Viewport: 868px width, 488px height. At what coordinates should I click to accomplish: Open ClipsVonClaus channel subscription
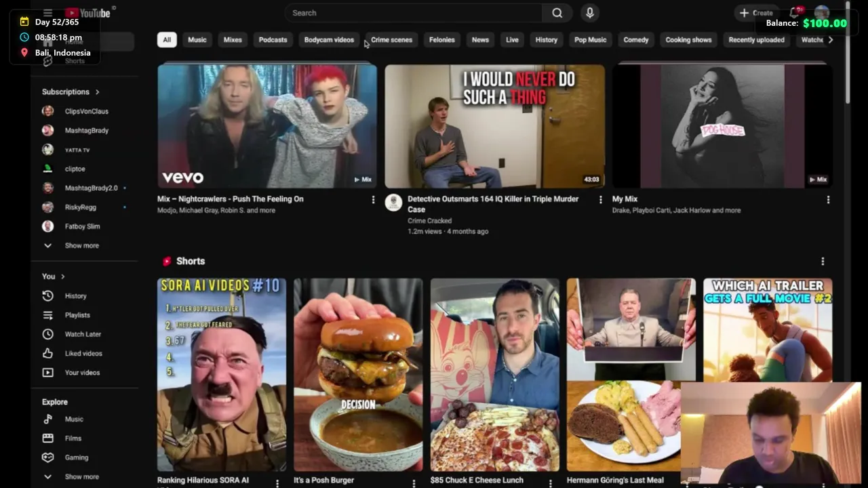click(85, 111)
